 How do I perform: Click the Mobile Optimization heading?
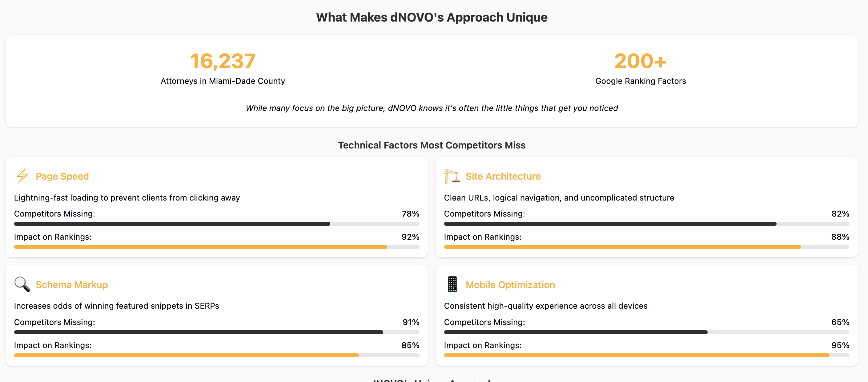pyautogui.click(x=510, y=285)
